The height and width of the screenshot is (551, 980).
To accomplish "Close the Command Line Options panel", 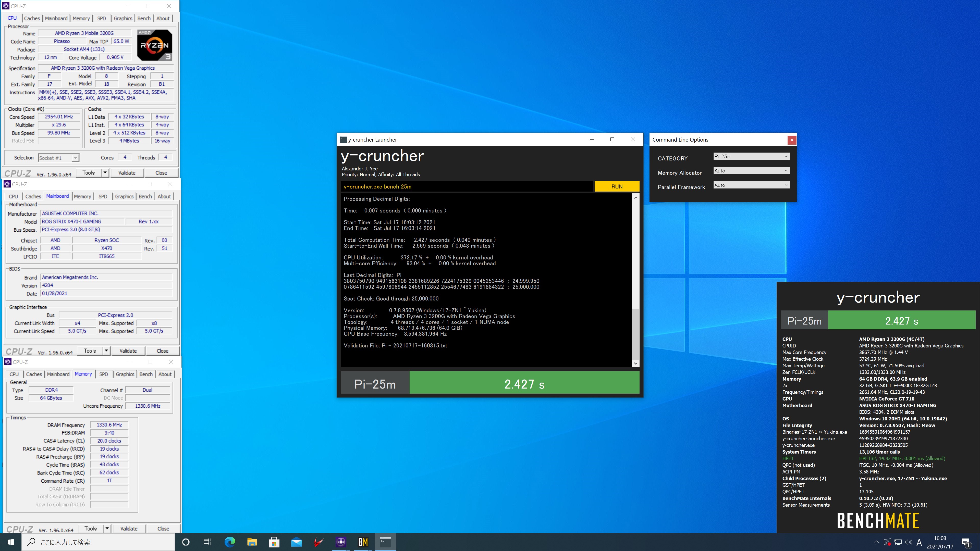I will 792,140.
